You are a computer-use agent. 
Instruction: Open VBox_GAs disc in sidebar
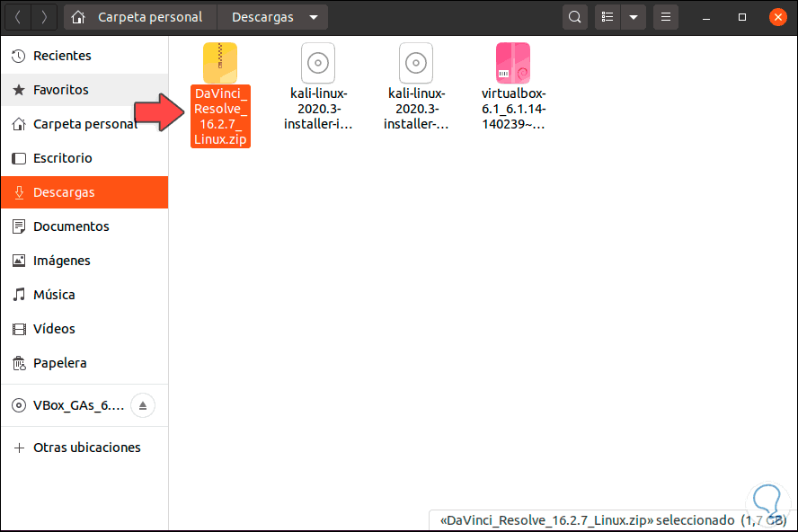78,405
